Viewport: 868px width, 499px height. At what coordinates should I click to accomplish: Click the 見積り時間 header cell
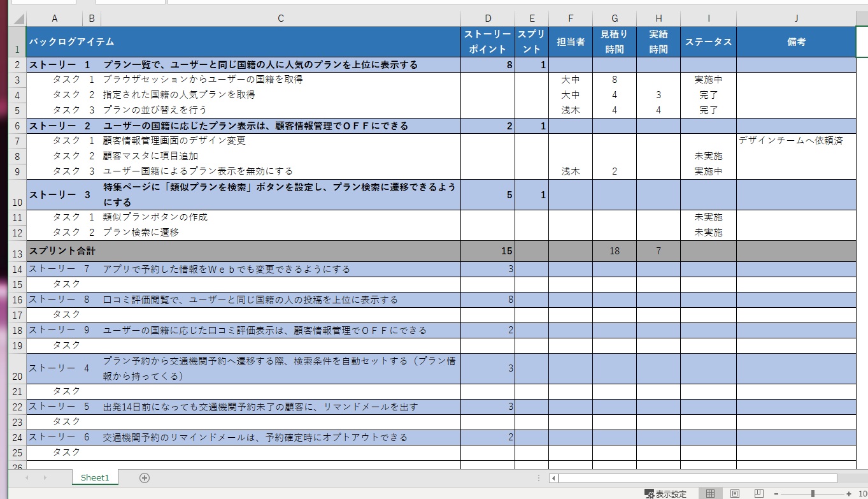615,42
